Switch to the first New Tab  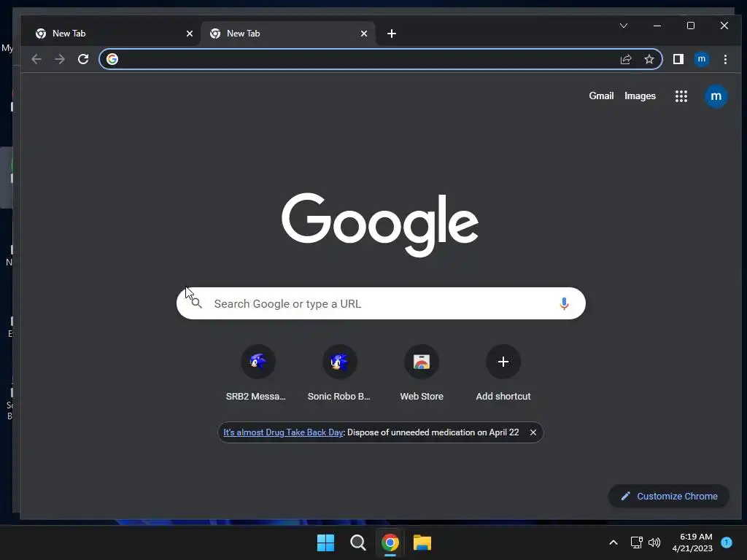112,34
